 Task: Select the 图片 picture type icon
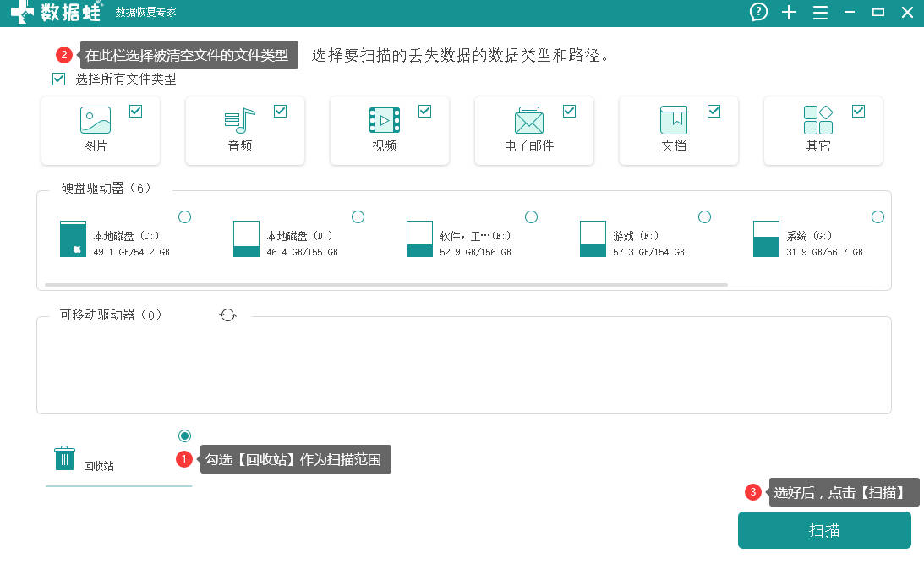point(96,120)
